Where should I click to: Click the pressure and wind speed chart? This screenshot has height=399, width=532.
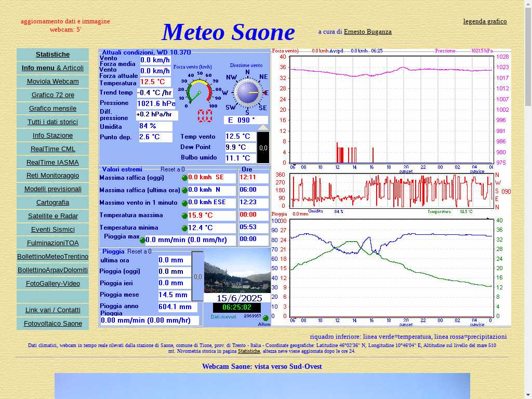[x=391, y=110]
